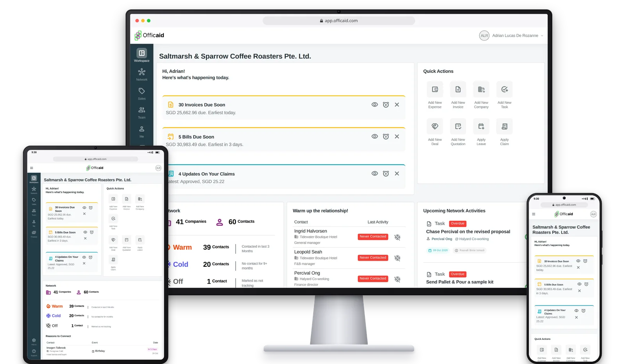Click the Apply Leave quick action on desktop
This screenshot has height=364, width=625.
481,132
